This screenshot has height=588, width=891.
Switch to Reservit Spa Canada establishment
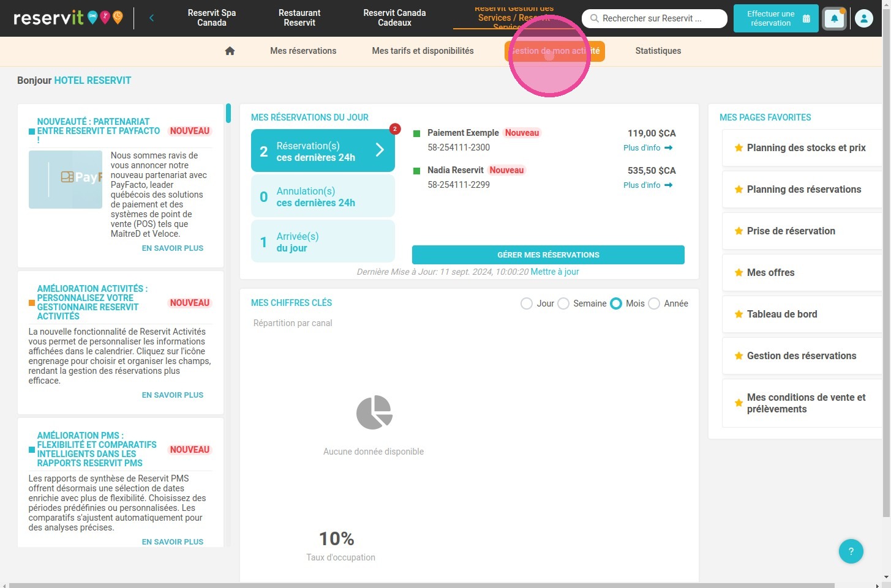pyautogui.click(x=212, y=18)
